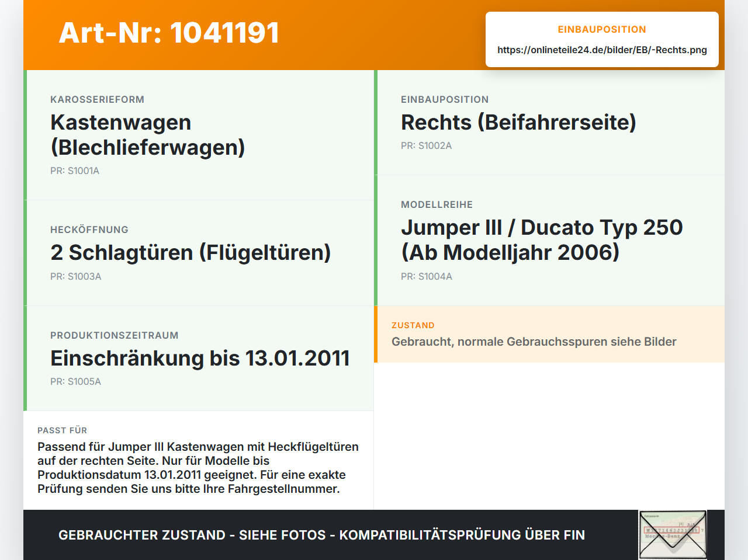The height and width of the screenshot is (560, 748).
Task: Click the Art-Nr: 1041191 heading
Action: [x=169, y=33]
